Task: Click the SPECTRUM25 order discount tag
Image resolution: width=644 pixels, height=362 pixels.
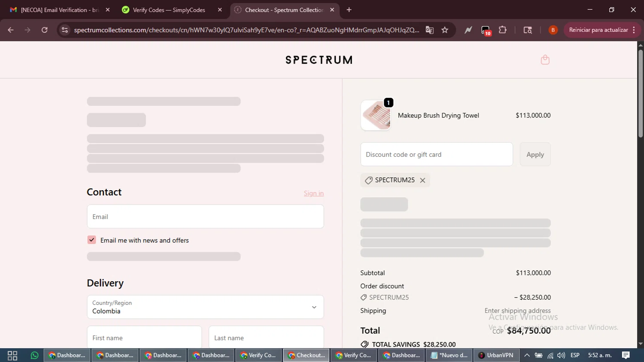Action: [385, 297]
